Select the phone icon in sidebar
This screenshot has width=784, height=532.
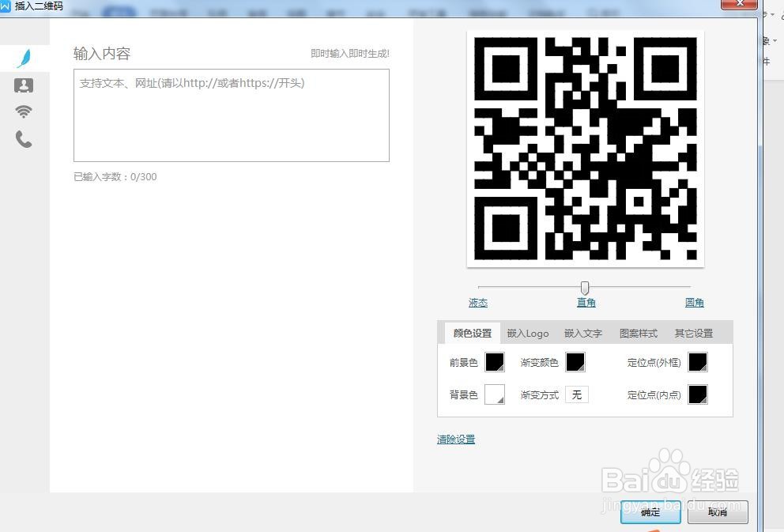tap(24, 139)
